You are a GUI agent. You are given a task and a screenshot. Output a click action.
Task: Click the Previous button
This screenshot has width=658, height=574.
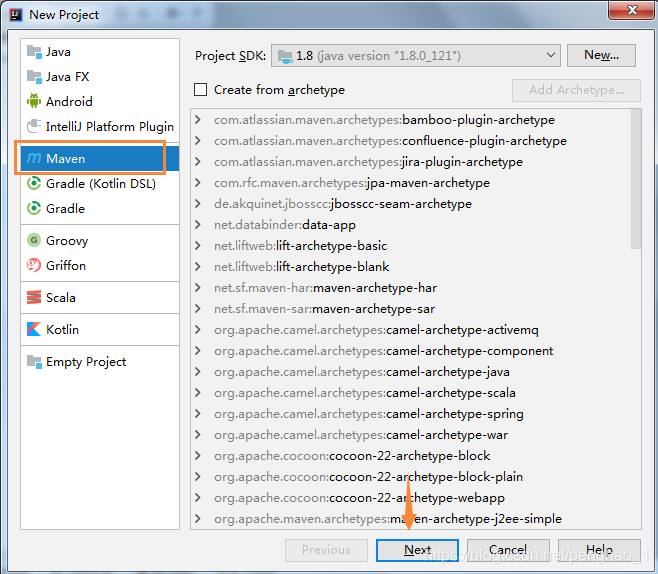click(x=326, y=550)
